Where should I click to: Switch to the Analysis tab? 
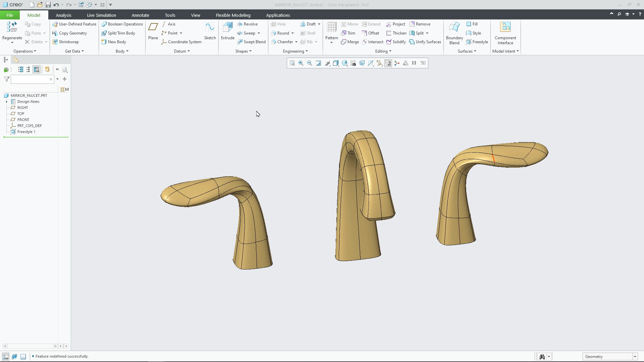pos(63,15)
